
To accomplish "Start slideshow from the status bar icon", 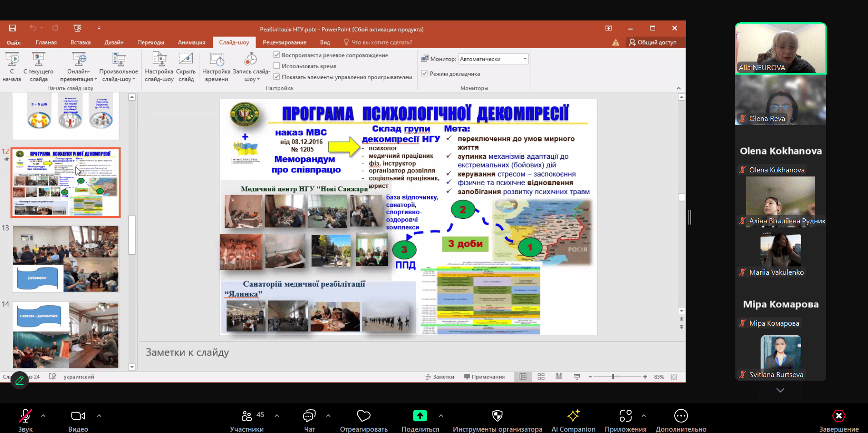I will coord(577,377).
